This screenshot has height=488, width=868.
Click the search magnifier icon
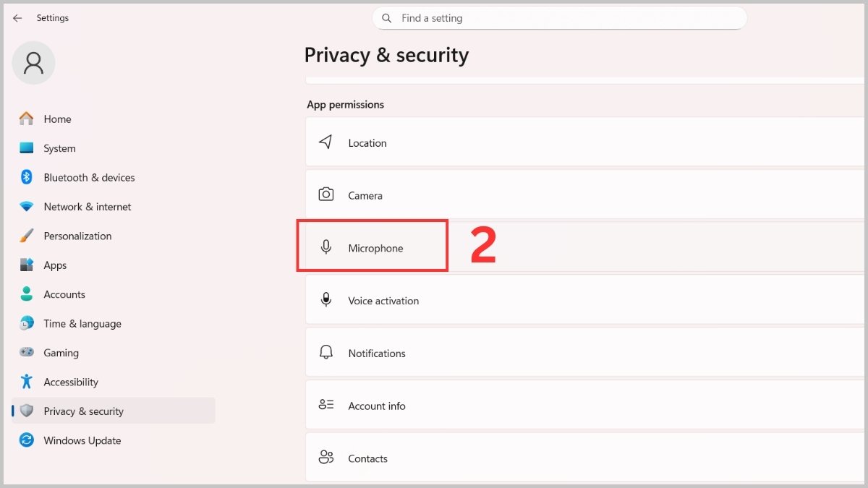[x=387, y=18]
